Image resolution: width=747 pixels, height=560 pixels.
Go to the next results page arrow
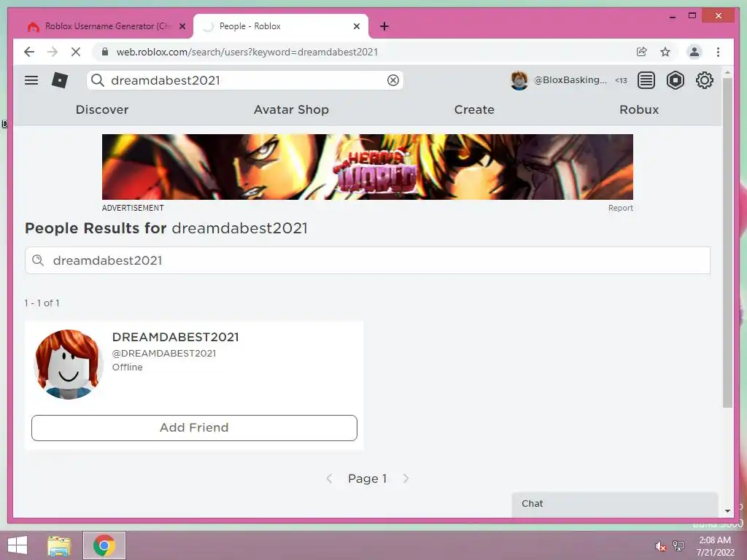(x=406, y=478)
